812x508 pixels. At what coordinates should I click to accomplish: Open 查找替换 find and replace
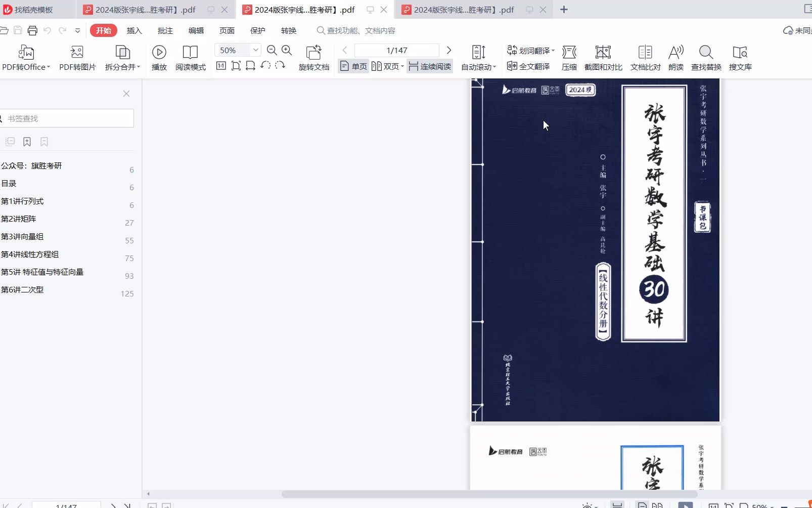click(706, 58)
